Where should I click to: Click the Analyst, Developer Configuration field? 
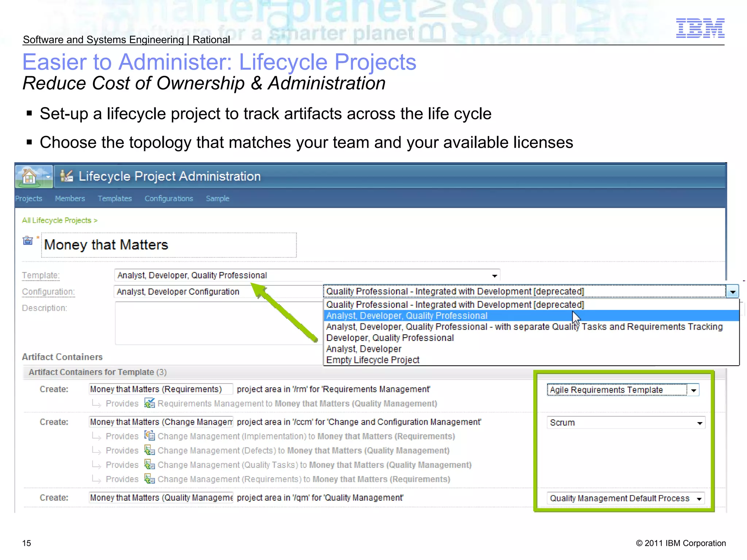[218, 292]
